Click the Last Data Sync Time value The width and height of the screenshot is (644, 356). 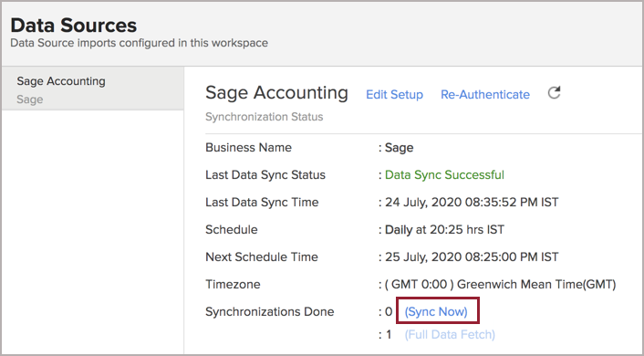click(472, 203)
